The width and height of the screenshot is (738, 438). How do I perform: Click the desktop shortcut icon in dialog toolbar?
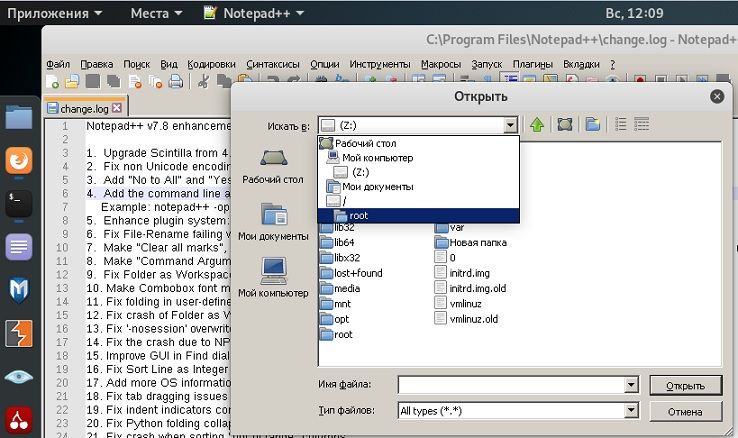click(565, 125)
